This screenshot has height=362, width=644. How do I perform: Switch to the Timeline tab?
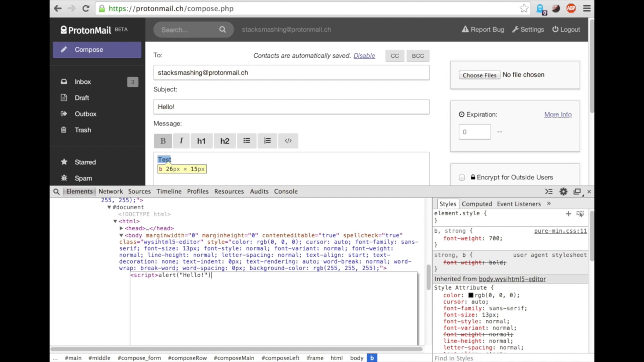point(169,191)
